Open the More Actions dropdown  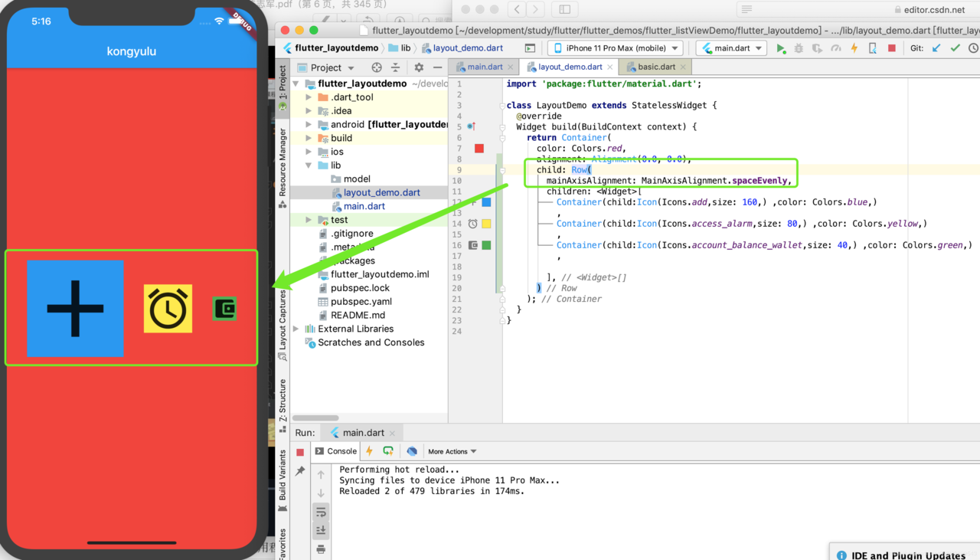click(x=452, y=451)
